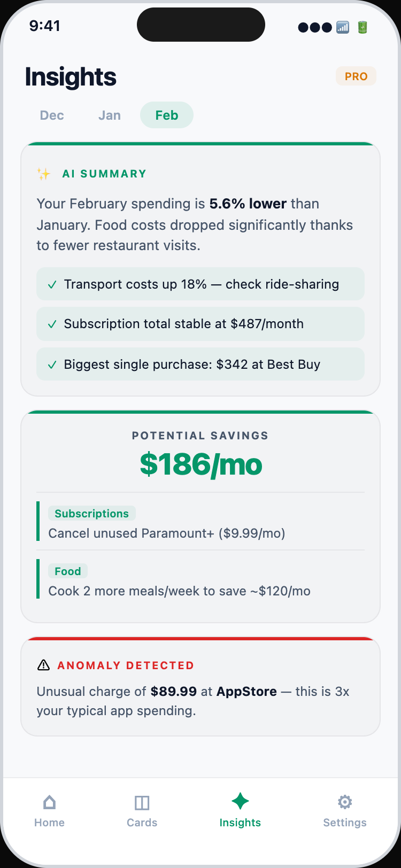Switch to the Dec month tab
This screenshot has width=401, height=868.
[x=52, y=115]
